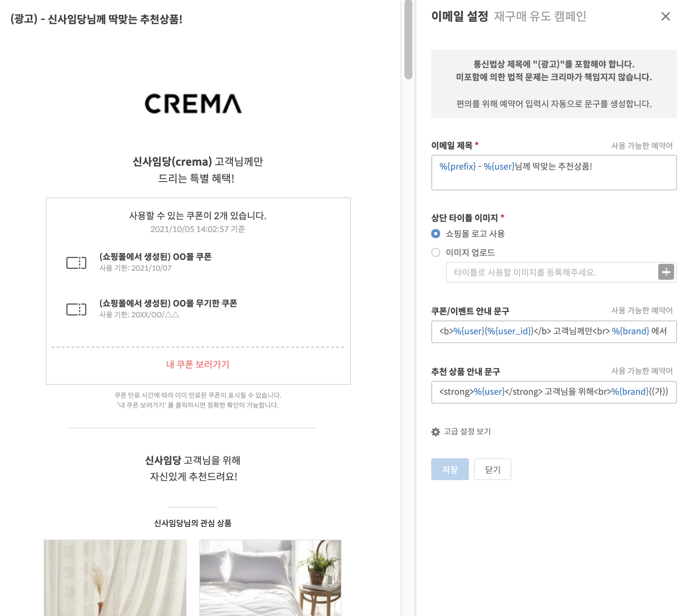The image size is (687, 616).
Task: Select 쇼핑몰 로고 사용 radio option
Action: click(436, 234)
